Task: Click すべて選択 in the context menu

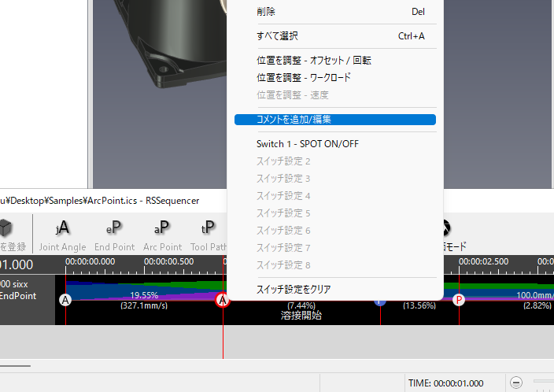Action: click(x=277, y=36)
